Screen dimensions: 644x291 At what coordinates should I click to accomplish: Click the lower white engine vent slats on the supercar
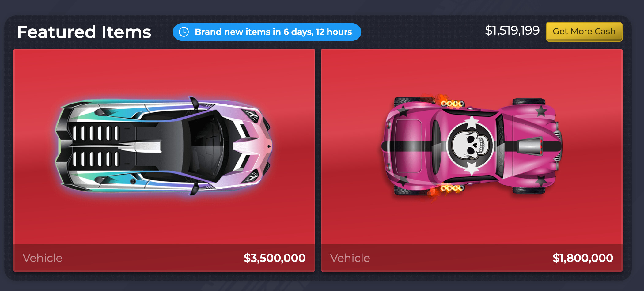[x=96, y=159]
